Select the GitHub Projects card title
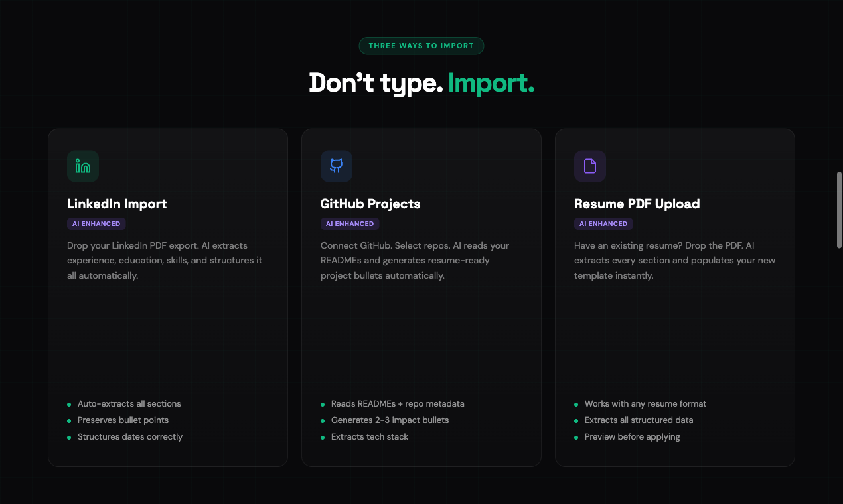This screenshot has width=843, height=504. coord(370,204)
